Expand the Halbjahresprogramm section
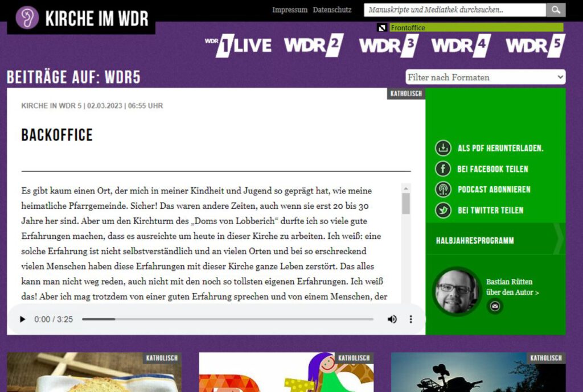This screenshot has height=392, width=583. pos(496,239)
